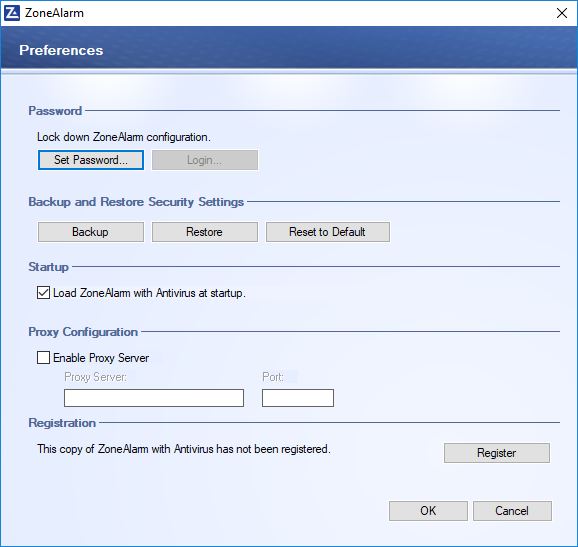Viewport: 578px width, 547px height.
Task: Uncheck Load ZoneAlarm with Antivirus at startup
Action: (x=43, y=293)
